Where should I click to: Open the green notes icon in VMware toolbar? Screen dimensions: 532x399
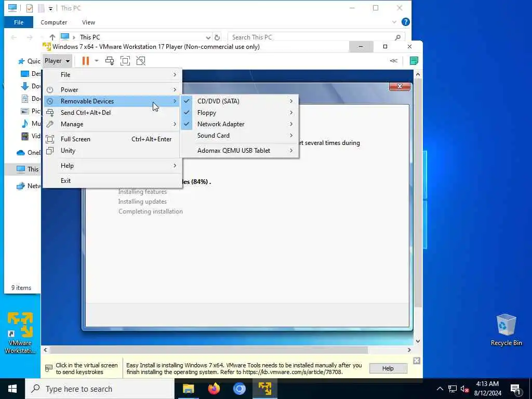click(x=414, y=61)
